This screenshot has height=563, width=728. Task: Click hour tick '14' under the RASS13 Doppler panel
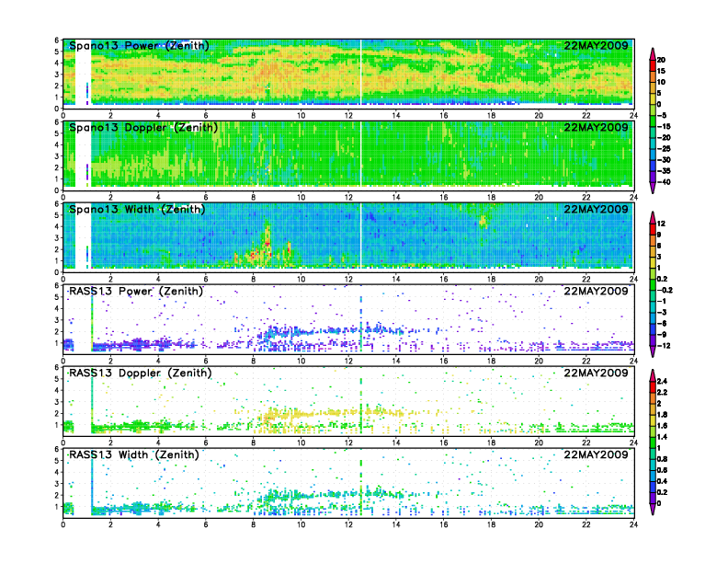click(x=396, y=442)
